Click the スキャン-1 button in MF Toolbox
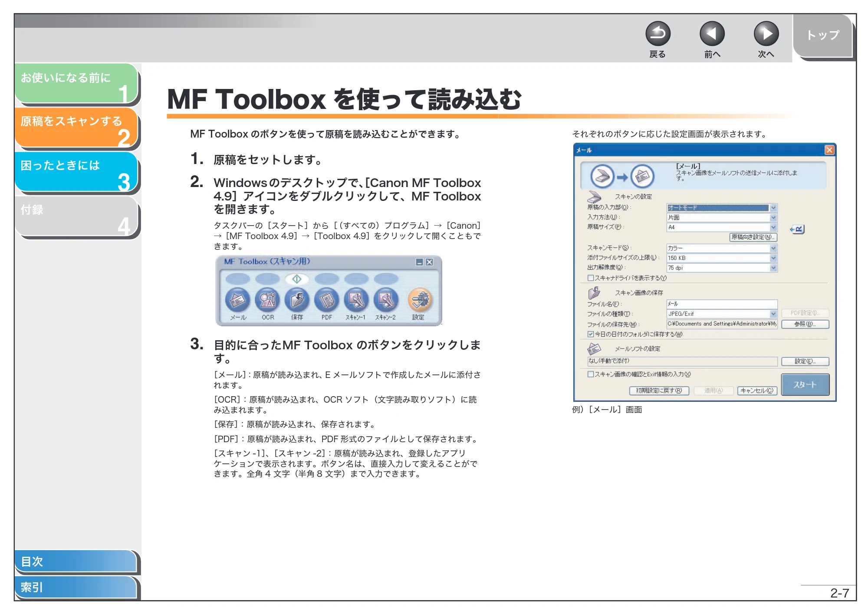 356,300
